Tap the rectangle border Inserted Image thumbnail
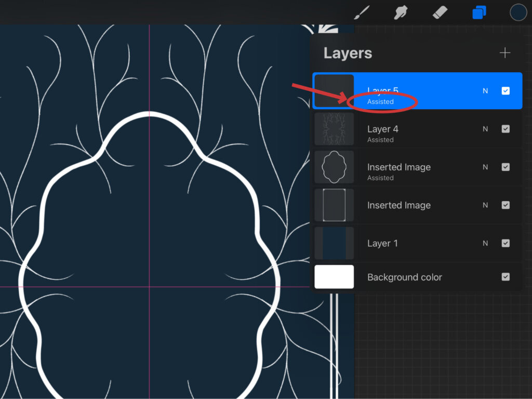532x399 pixels. pos(334,205)
